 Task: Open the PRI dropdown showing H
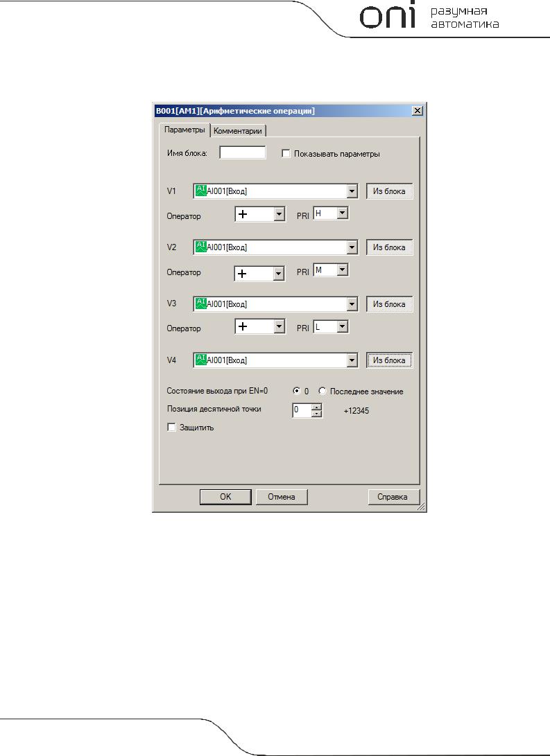[x=343, y=213]
